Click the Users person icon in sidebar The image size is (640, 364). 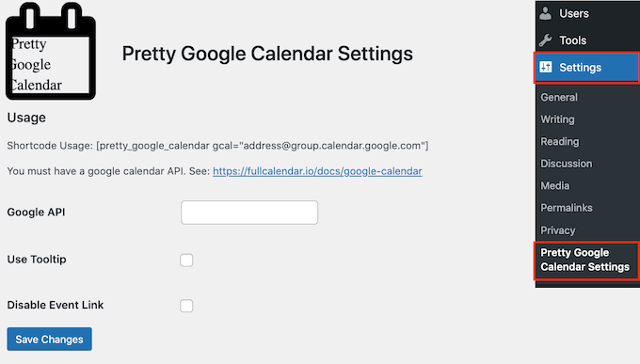tap(545, 13)
